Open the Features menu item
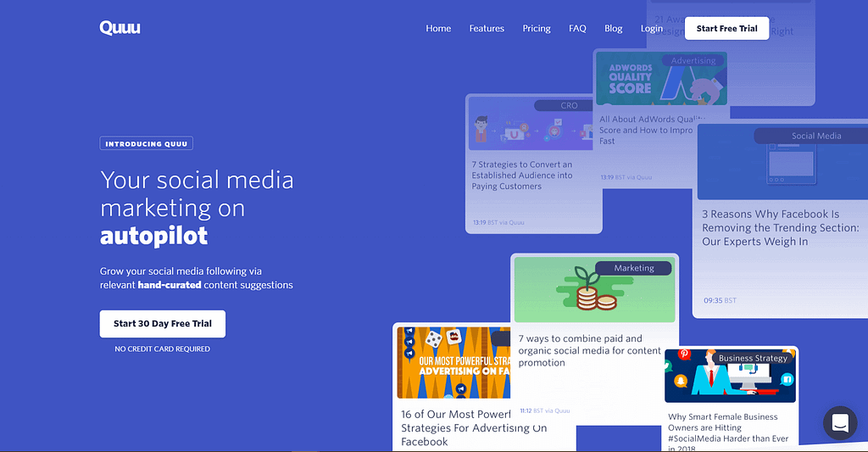 pos(487,28)
